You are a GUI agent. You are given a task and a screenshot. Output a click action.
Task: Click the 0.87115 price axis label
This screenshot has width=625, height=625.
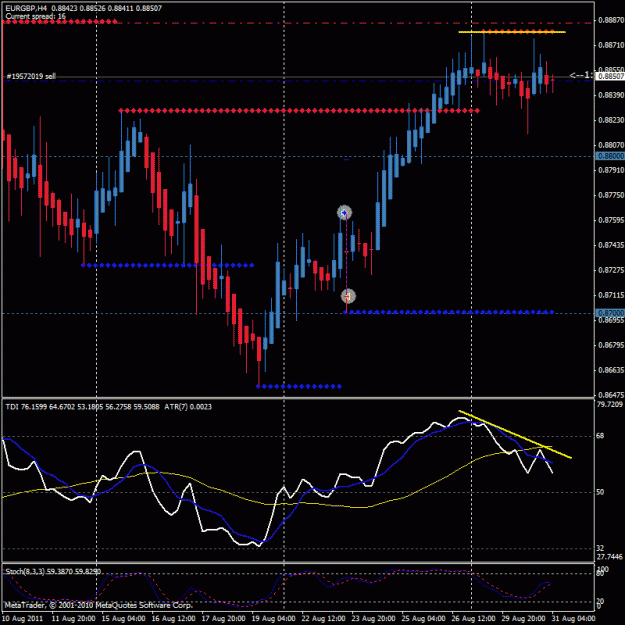(611, 295)
